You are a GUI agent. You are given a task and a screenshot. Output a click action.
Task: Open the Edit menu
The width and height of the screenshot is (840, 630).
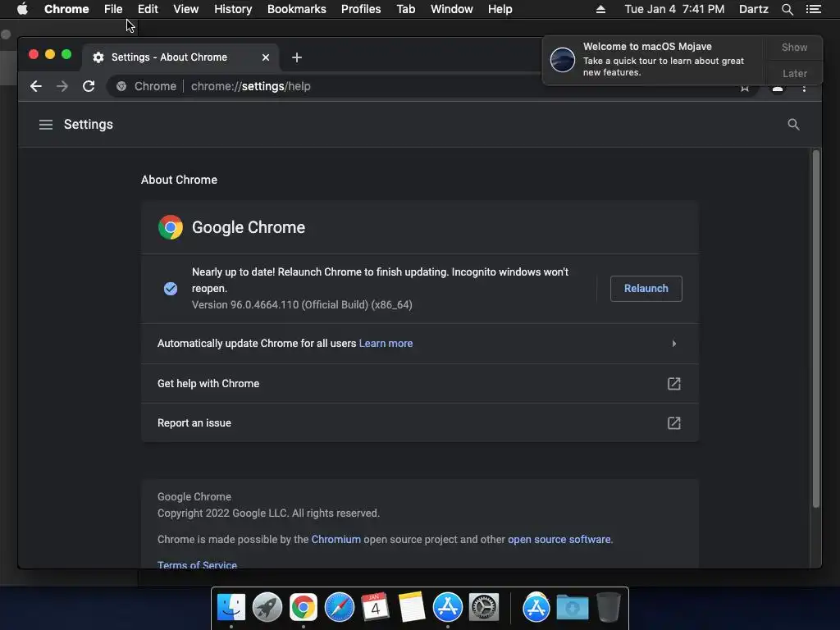pos(148,9)
